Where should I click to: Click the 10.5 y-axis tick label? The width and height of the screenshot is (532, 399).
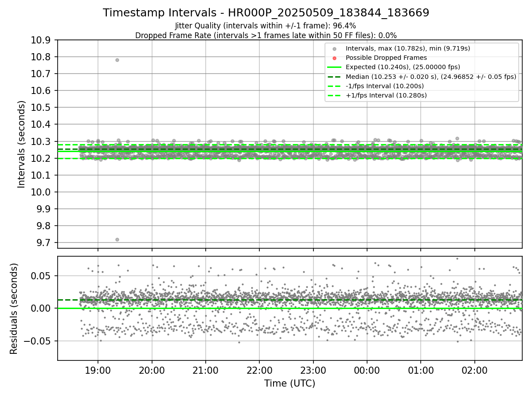coord(42,108)
